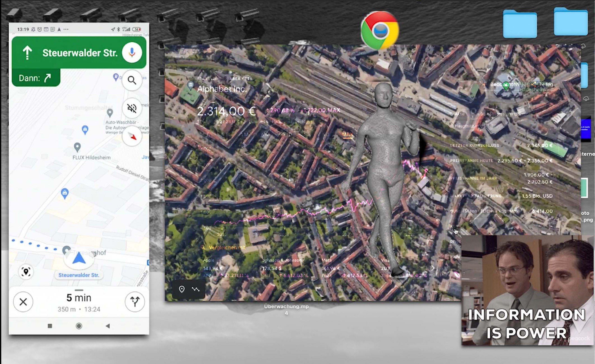Click the Steuerwalder Str. label under position arrow

79,275
